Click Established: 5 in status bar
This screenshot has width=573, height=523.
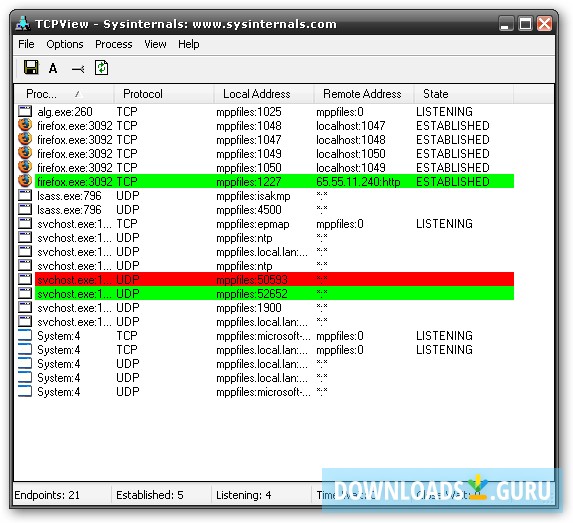point(150,495)
